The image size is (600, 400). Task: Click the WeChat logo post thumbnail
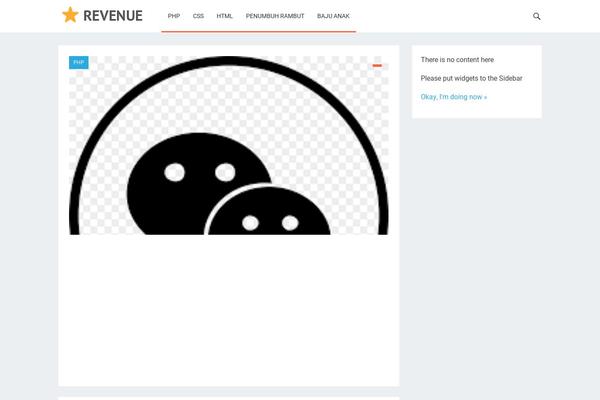[229, 145]
